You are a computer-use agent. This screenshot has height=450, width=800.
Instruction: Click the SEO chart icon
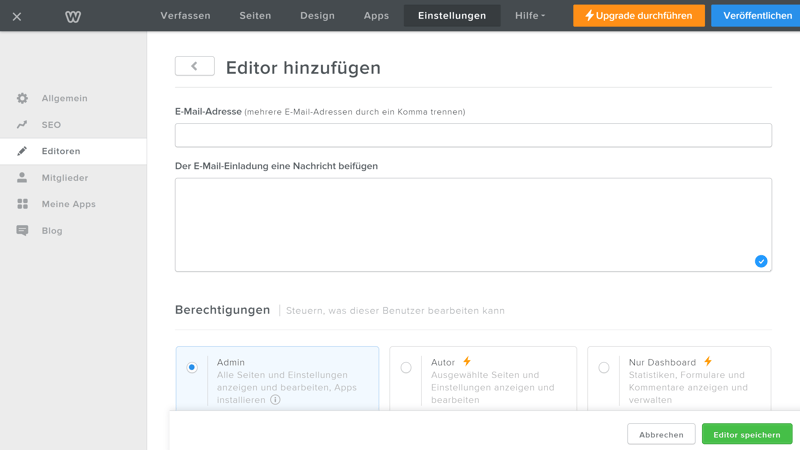pos(22,125)
